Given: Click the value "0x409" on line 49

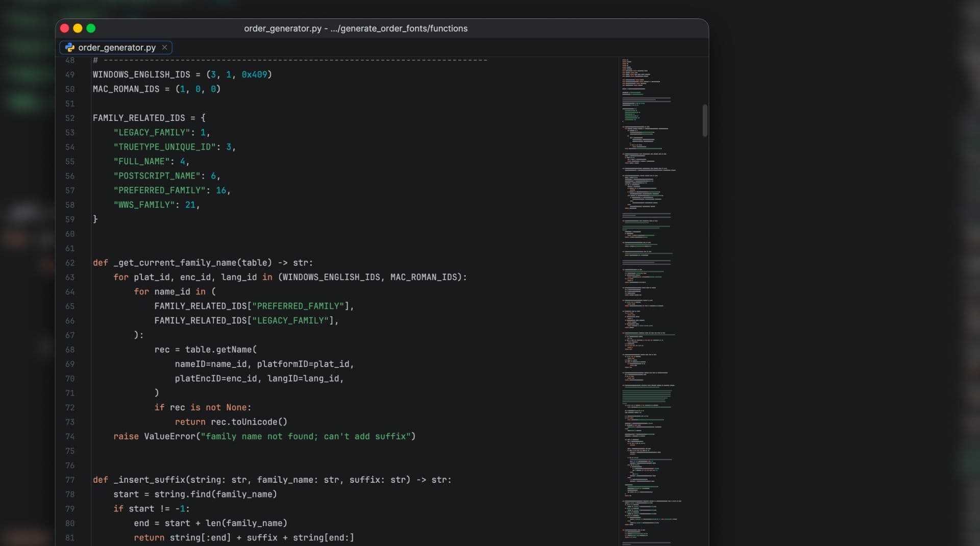Looking at the screenshot, I should point(254,75).
